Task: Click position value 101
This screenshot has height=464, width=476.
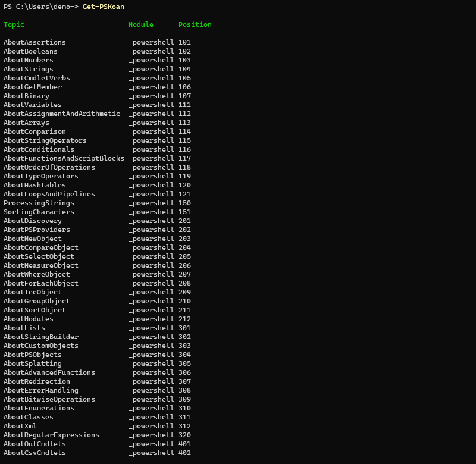Action: click(184, 42)
